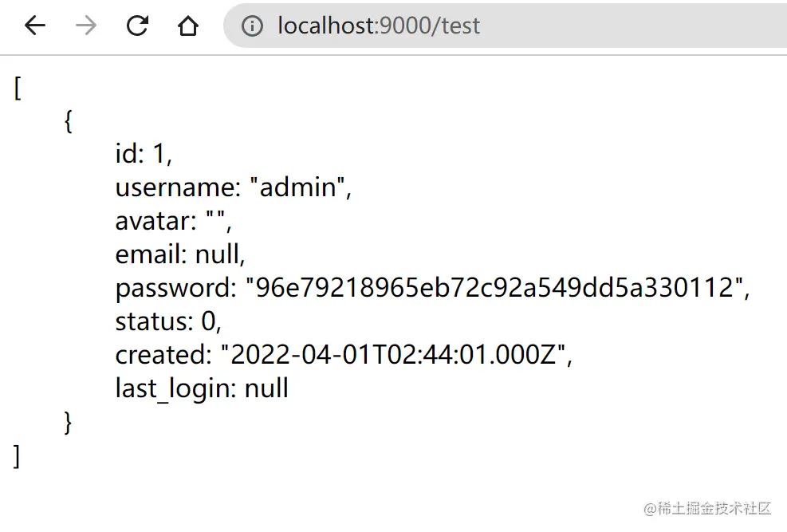
Task: Click the opening square bracket of the JSON
Action: 18,87
